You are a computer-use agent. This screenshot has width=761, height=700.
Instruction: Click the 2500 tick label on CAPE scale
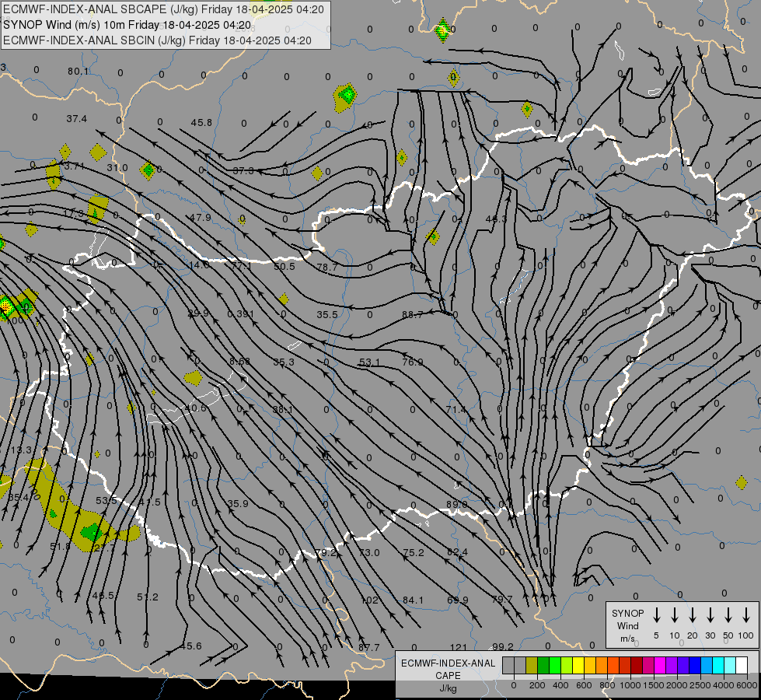(700, 685)
